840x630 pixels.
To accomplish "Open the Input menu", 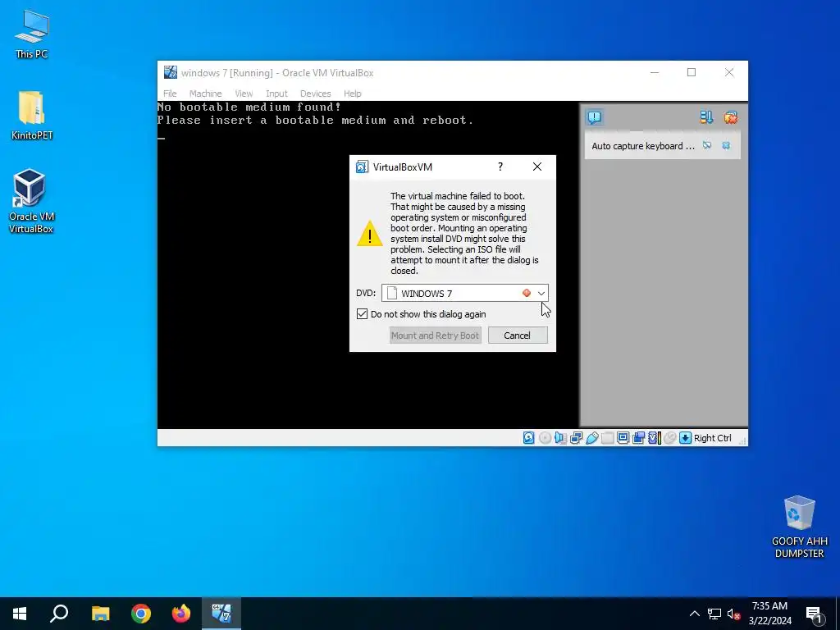I will pos(276,94).
